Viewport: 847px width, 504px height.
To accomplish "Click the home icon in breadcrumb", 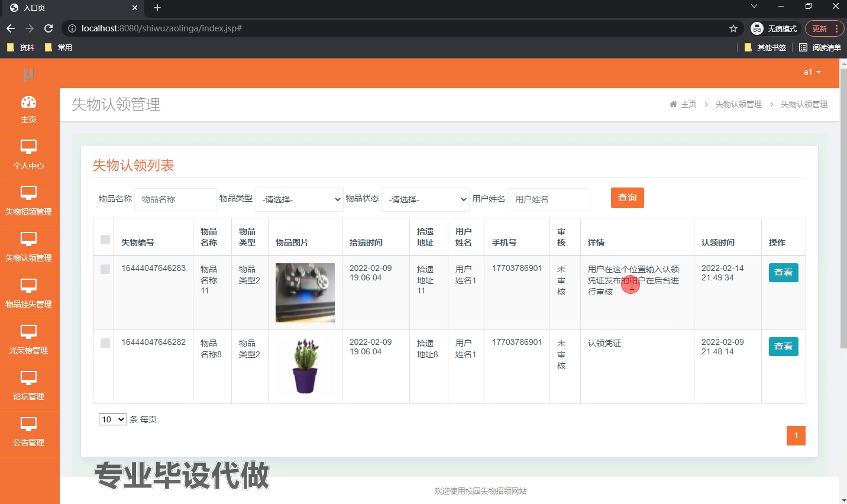I will point(673,104).
